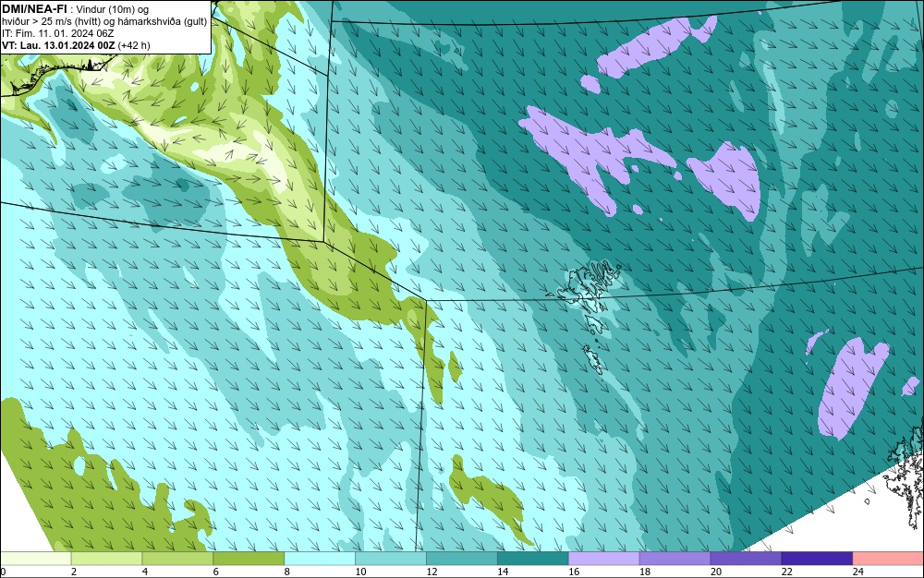Viewport: 924px width, 578px height.
Task: Click the "hviður > 25 m/s (hvítt)" line
Action: (x=50, y=22)
